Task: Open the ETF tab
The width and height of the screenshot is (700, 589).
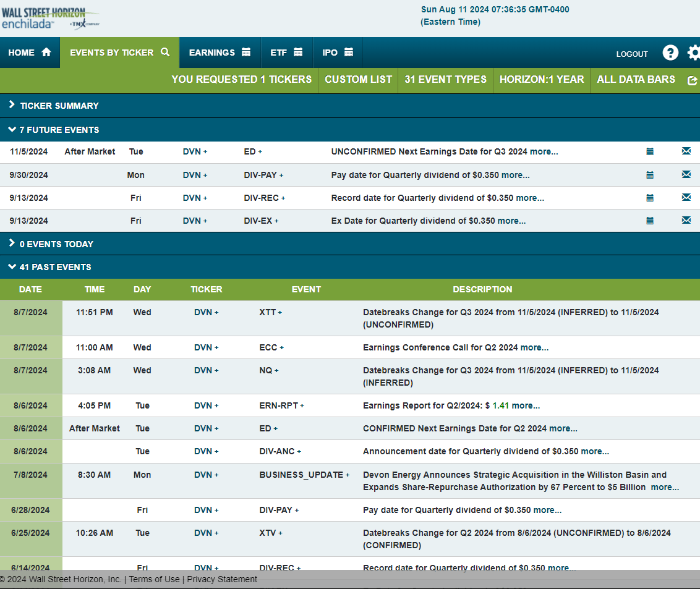Action: [x=286, y=53]
